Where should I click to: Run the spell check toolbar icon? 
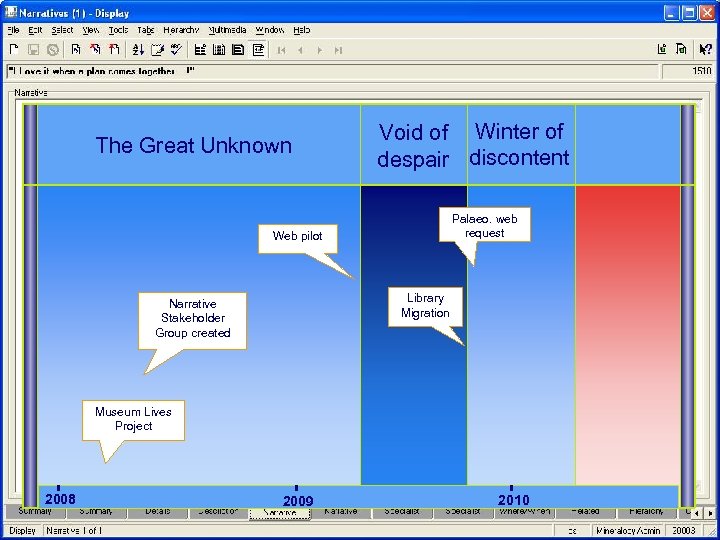176,50
